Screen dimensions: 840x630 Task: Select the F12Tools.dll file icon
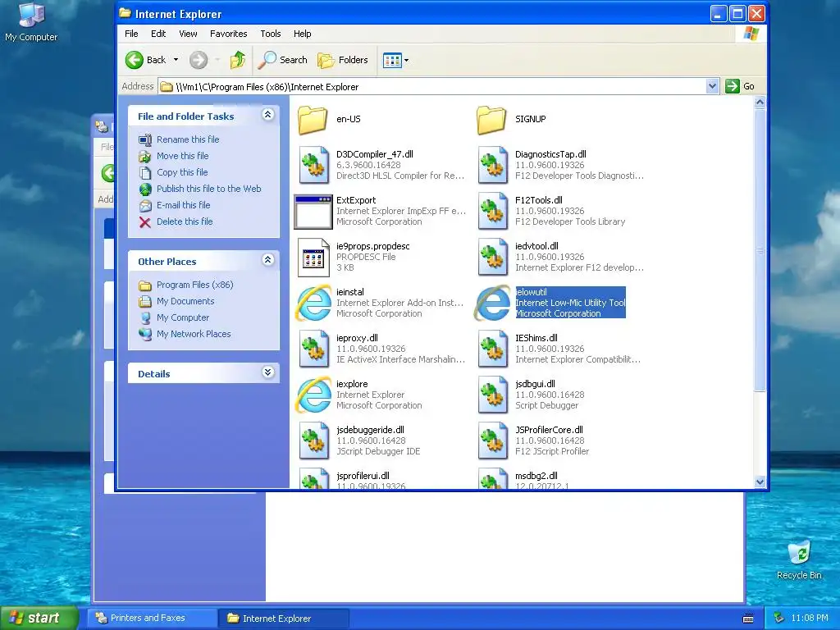[493, 212]
